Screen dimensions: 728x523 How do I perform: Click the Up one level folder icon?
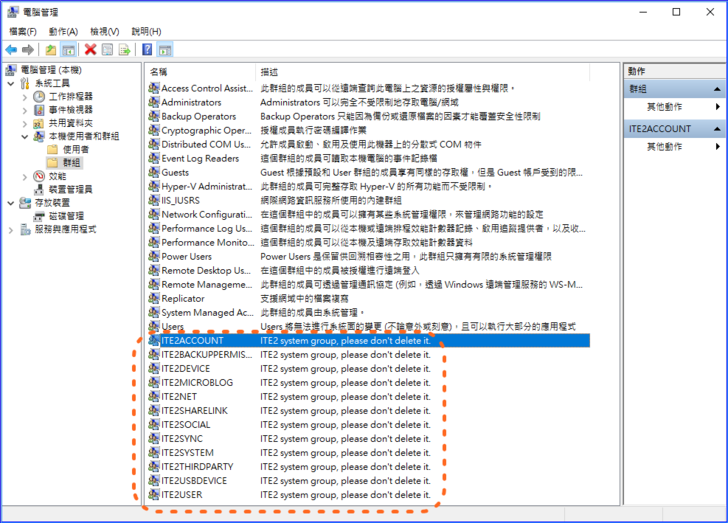tap(51, 50)
